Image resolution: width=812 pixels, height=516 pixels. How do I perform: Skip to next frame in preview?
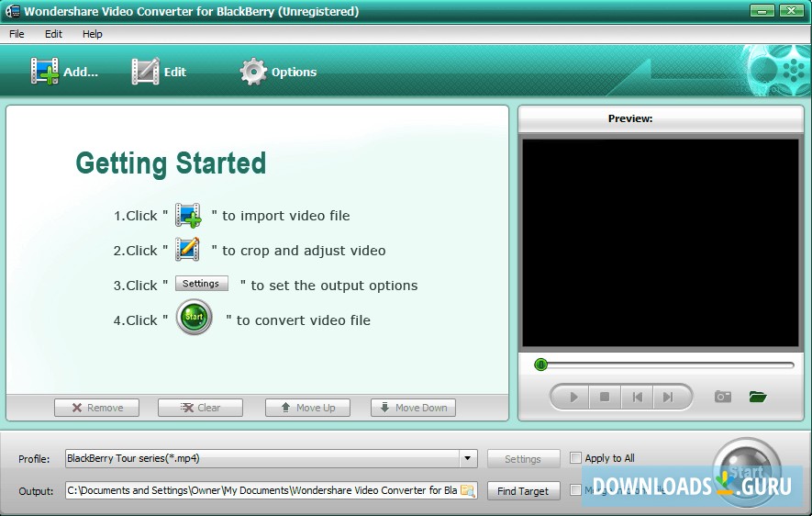(x=668, y=397)
